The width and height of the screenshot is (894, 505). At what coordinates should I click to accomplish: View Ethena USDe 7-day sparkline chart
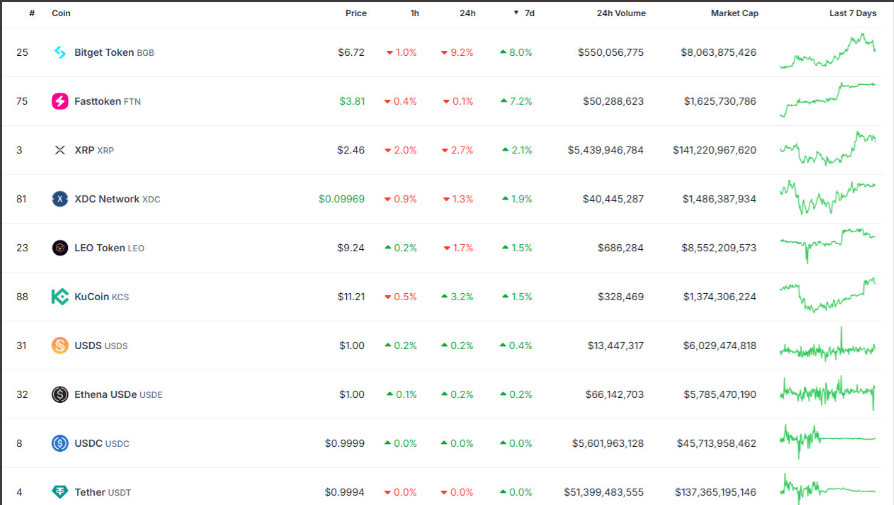(x=828, y=393)
